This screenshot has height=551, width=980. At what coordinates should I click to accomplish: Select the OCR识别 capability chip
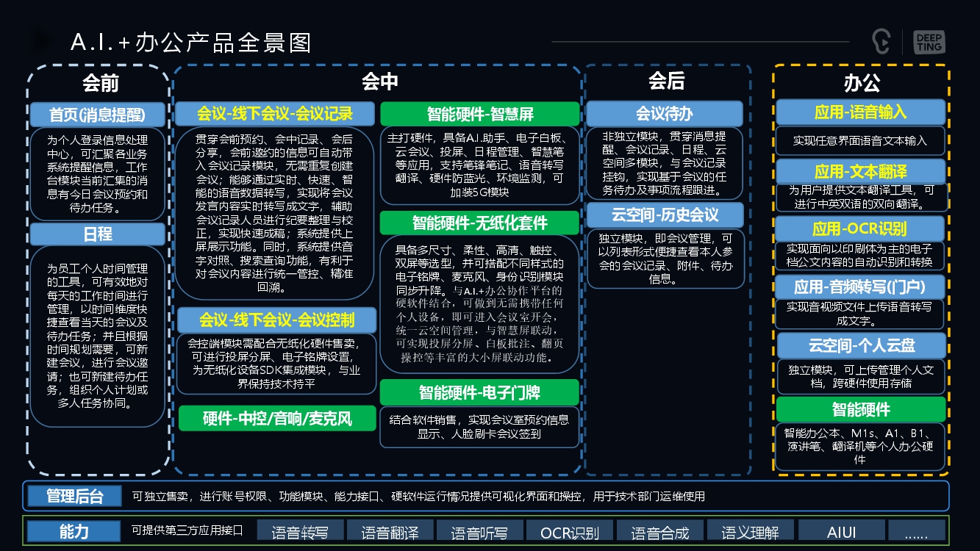pos(570,530)
